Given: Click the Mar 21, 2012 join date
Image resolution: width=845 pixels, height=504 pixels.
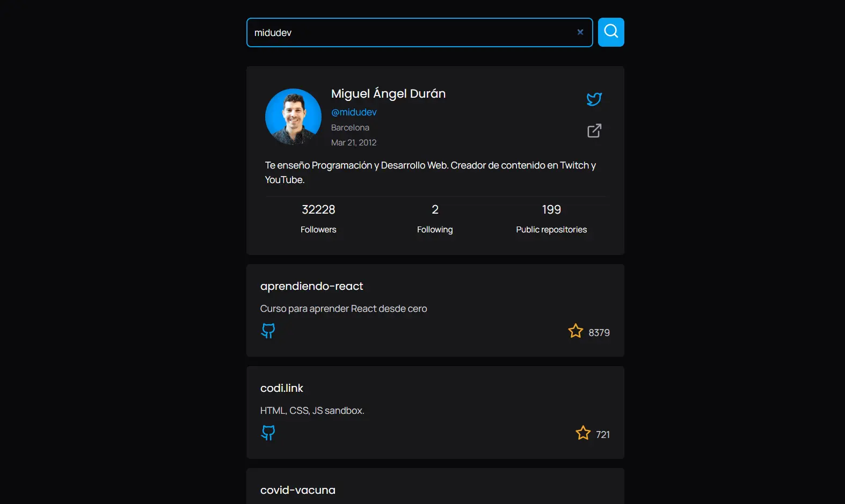Looking at the screenshot, I should click(354, 143).
